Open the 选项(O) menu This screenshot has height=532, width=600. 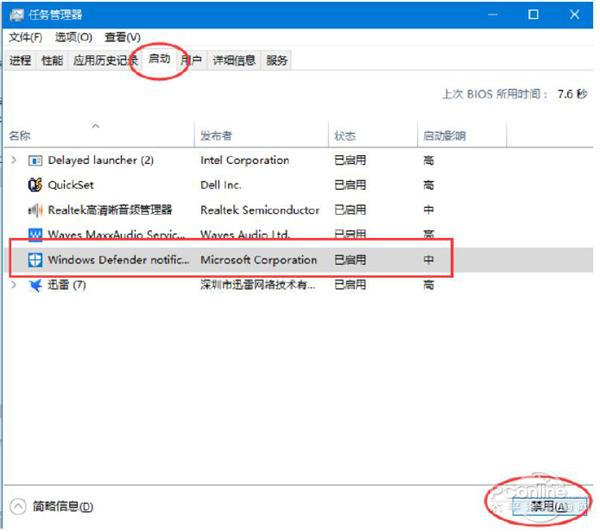(x=73, y=37)
